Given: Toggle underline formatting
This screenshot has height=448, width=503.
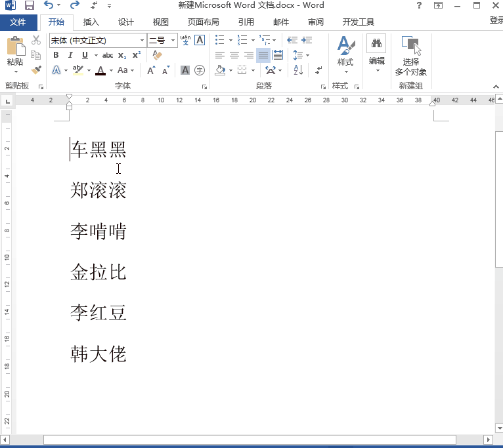Looking at the screenshot, I should pos(85,55).
